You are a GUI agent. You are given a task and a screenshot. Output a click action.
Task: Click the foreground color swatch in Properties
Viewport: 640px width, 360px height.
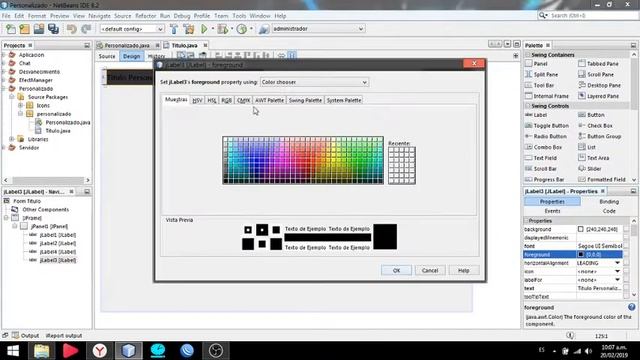coord(580,254)
